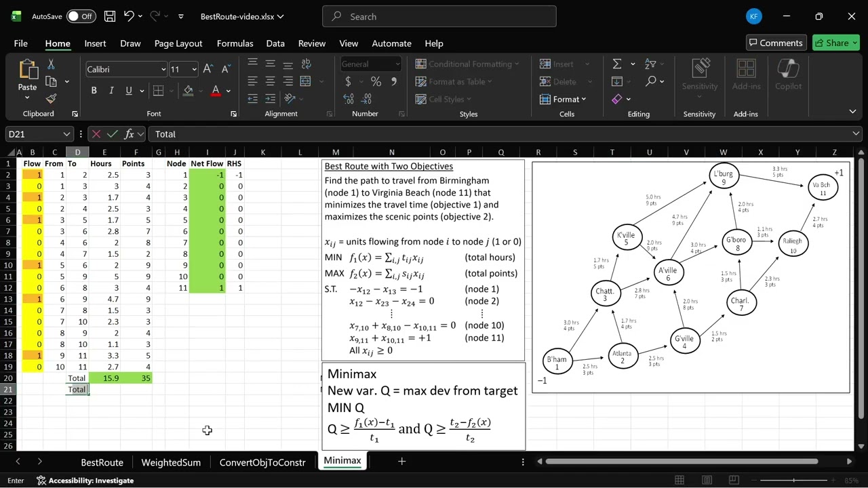Open the File menu
This screenshot has width=868, height=488.
[x=21, y=43]
